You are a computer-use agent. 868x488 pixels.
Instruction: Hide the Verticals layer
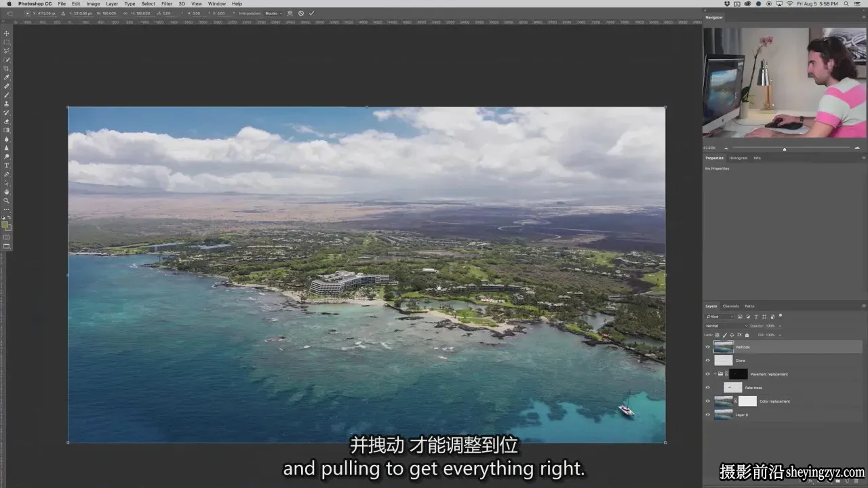tap(708, 347)
